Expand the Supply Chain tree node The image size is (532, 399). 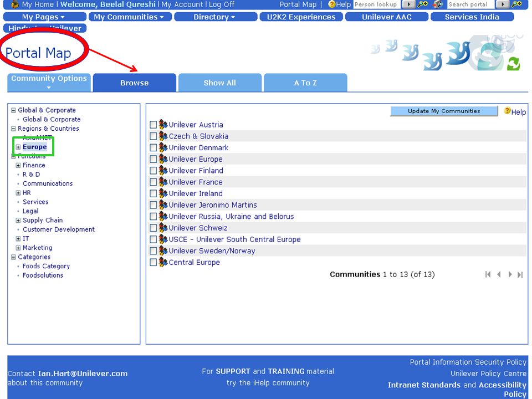[x=18, y=220]
